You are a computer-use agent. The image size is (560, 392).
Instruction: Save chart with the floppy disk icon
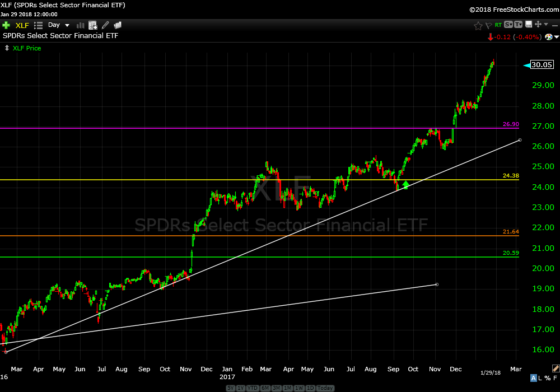click(528, 25)
